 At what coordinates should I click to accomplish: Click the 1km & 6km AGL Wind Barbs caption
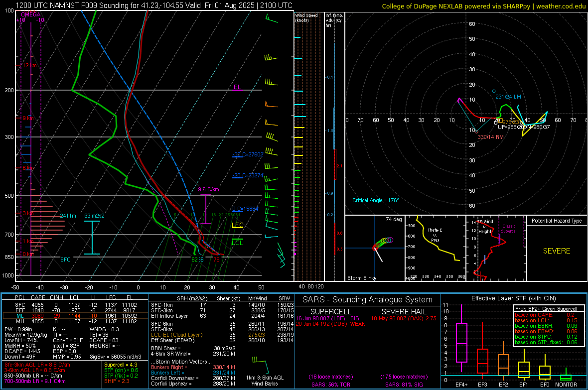[x=265, y=381]
